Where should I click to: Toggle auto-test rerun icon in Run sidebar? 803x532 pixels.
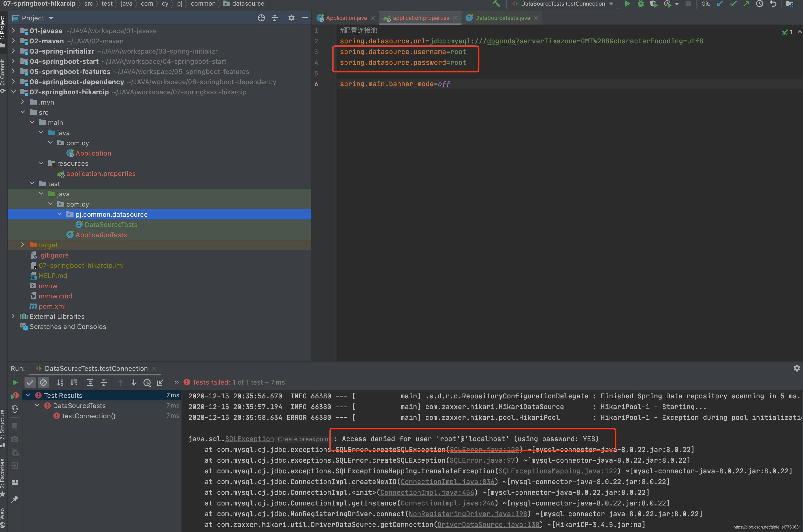[15, 409]
